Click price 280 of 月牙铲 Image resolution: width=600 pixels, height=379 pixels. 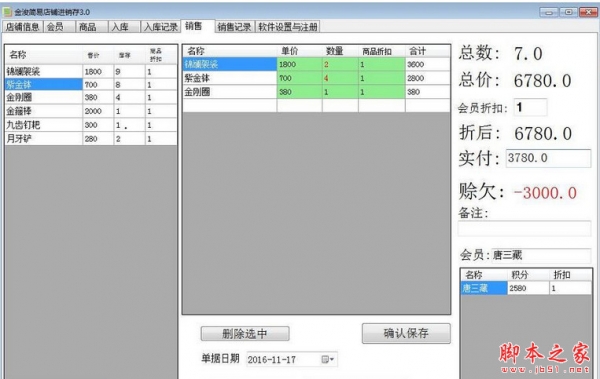pyautogui.click(x=98, y=139)
